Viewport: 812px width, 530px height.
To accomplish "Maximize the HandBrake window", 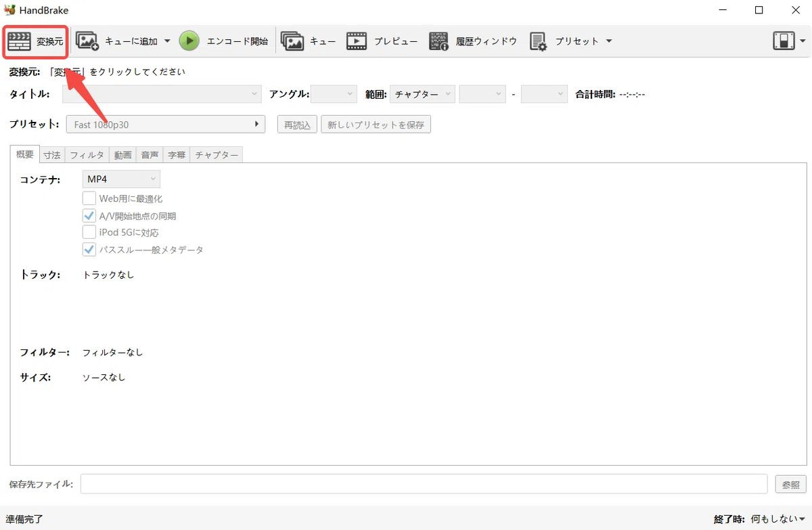I will click(759, 10).
